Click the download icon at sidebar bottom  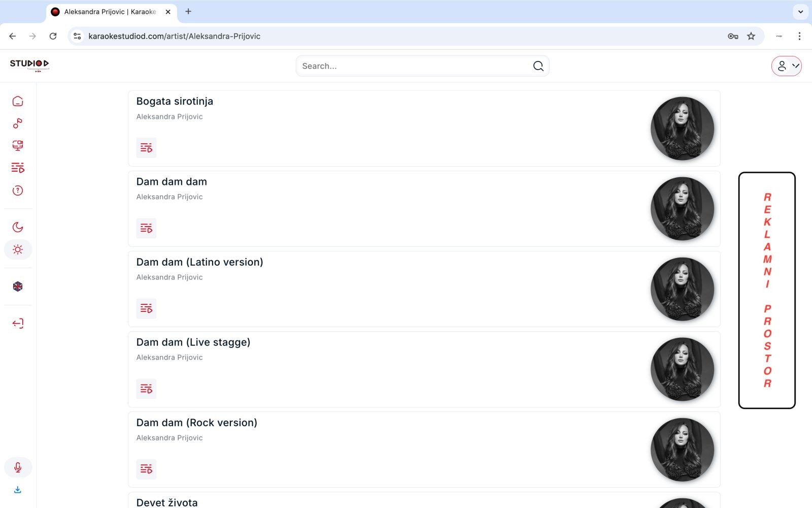(x=18, y=490)
